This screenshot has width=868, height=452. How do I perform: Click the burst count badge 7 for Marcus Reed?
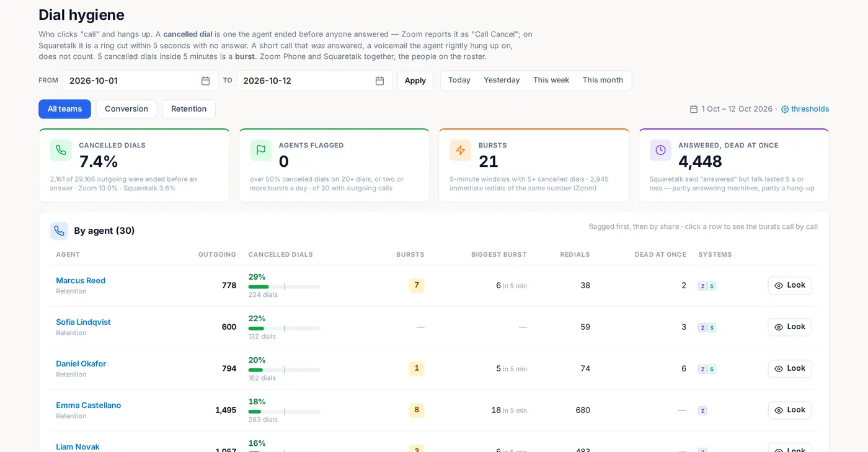tap(417, 285)
